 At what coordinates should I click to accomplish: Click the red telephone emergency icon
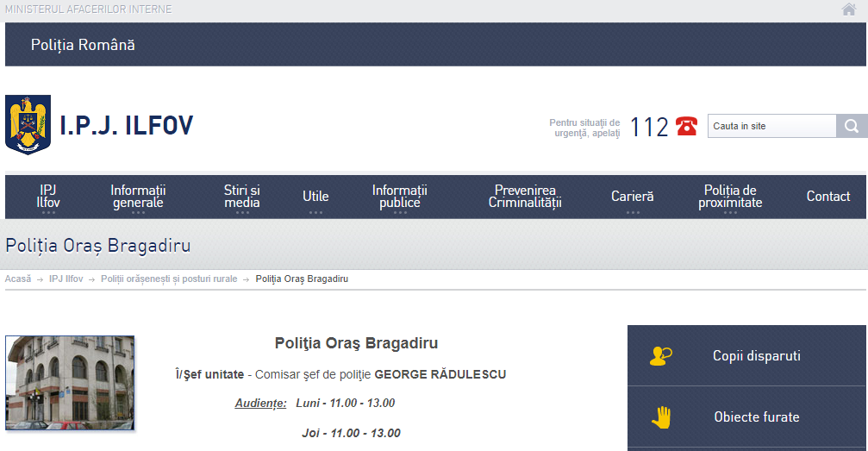[686, 126]
